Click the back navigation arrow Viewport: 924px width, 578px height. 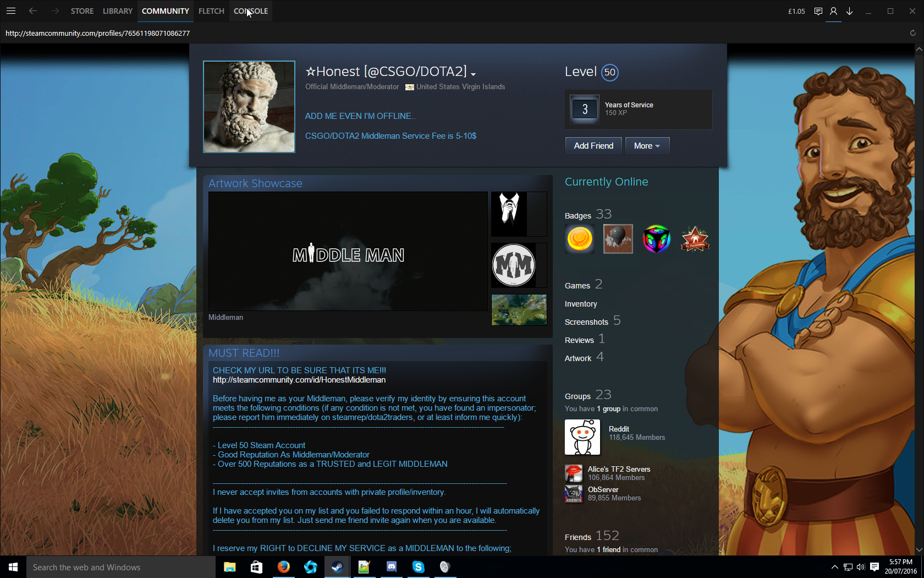click(x=33, y=11)
